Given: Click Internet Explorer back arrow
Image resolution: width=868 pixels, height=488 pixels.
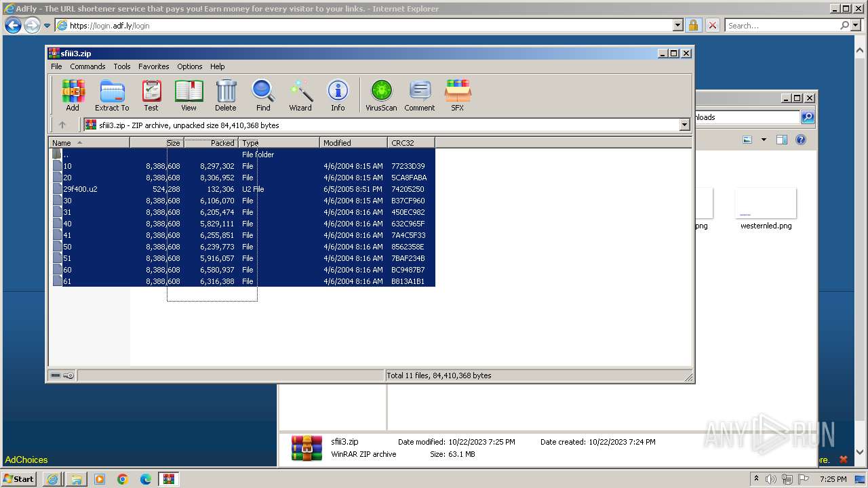Looking at the screenshot, I should point(13,26).
